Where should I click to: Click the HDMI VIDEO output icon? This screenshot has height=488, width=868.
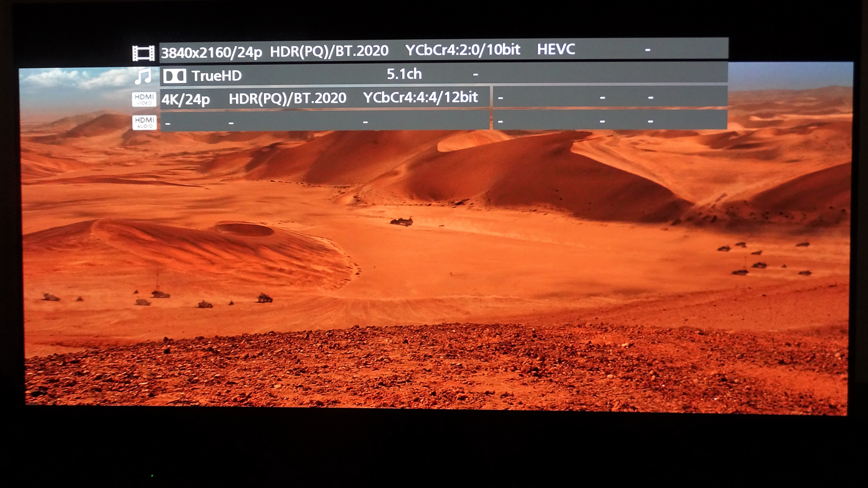(x=144, y=99)
